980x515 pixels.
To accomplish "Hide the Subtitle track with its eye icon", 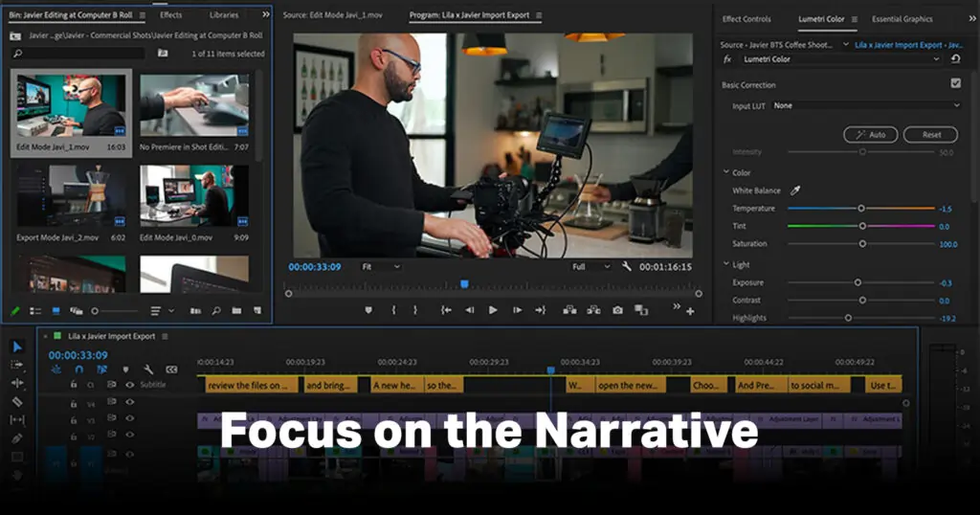I will (130, 385).
